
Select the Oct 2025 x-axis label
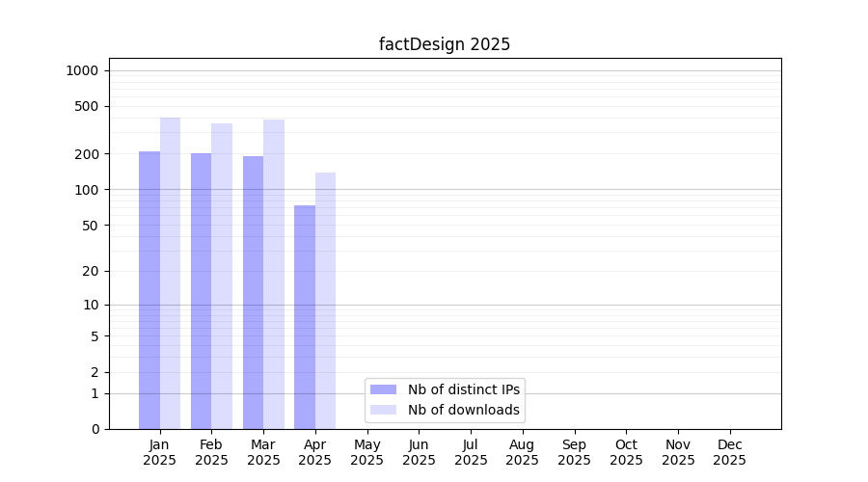pyautogui.click(x=626, y=452)
